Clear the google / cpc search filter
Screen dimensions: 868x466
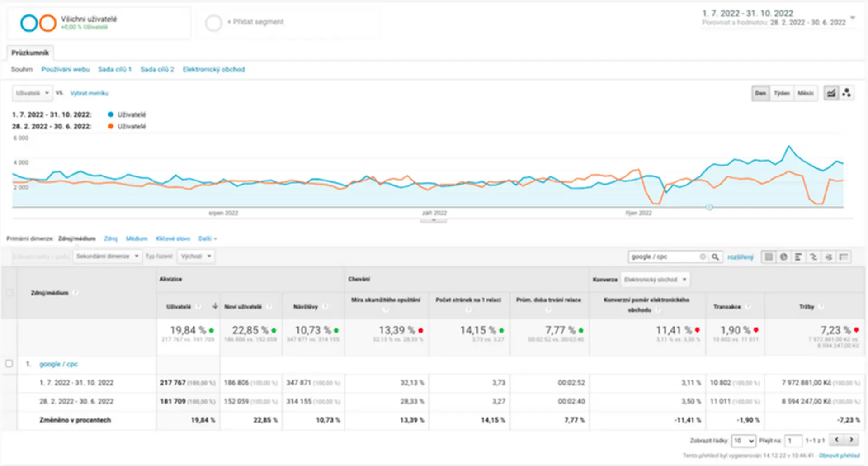703,257
